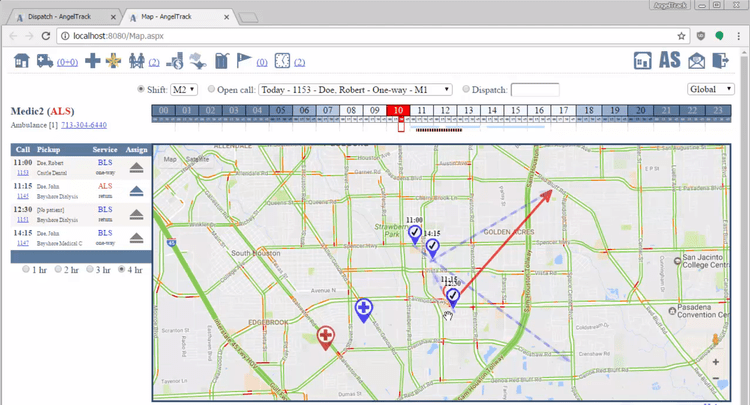Click the home icon in the toolbar

point(21,61)
